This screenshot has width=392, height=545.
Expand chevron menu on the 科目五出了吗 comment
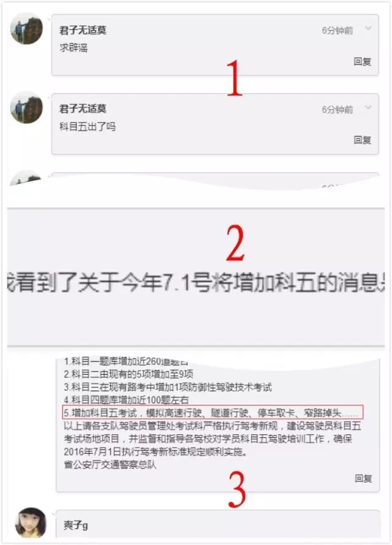(x=368, y=107)
